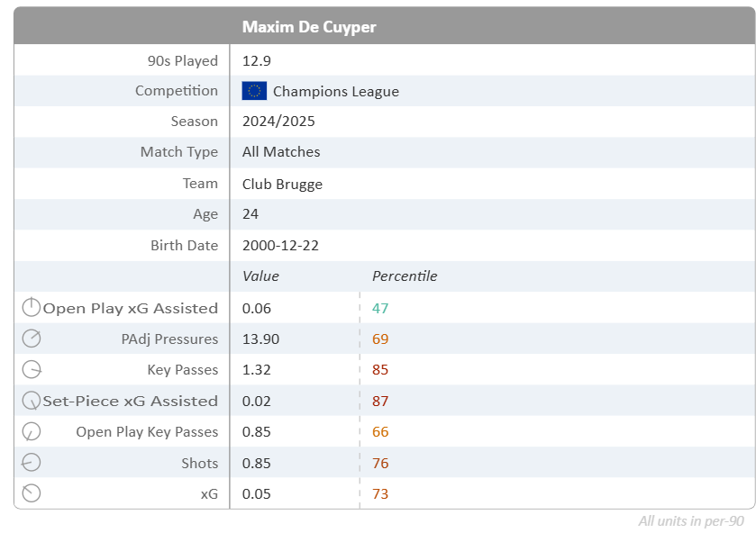Select the Champions League competition text
The height and width of the screenshot is (533, 756).
coord(335,91)
